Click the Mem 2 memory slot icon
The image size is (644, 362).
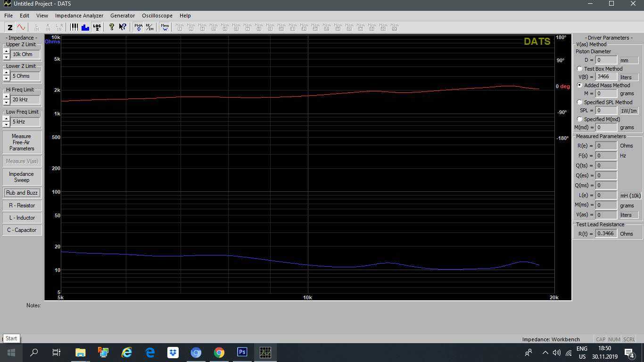coord(191,27)
